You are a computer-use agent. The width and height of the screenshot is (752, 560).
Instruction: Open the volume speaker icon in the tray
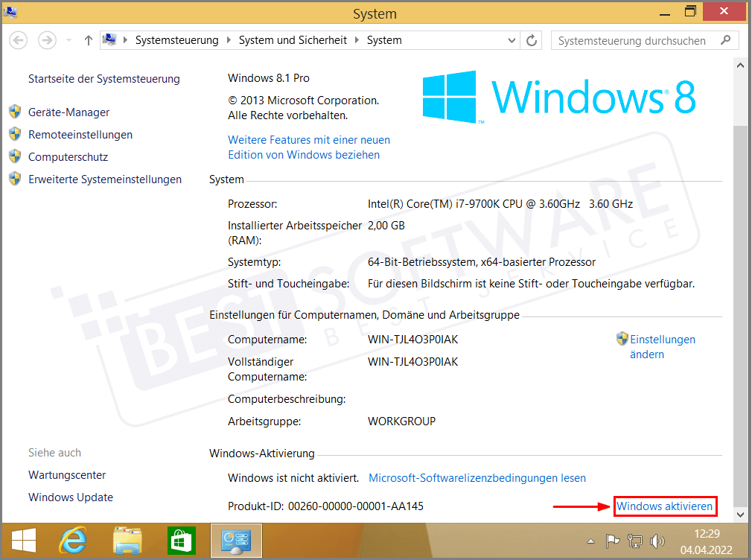(658, 541)
